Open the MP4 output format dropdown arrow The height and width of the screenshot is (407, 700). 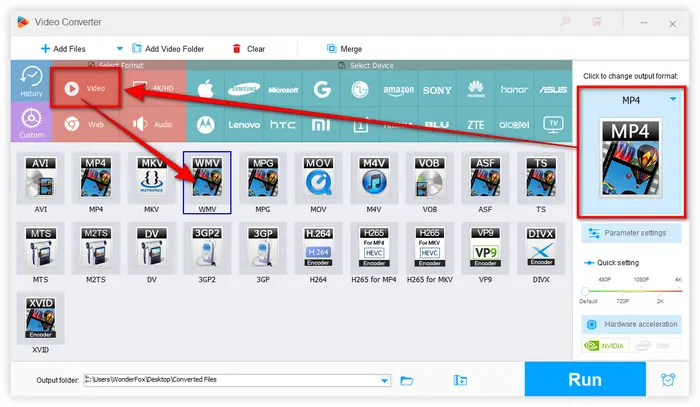673,99
